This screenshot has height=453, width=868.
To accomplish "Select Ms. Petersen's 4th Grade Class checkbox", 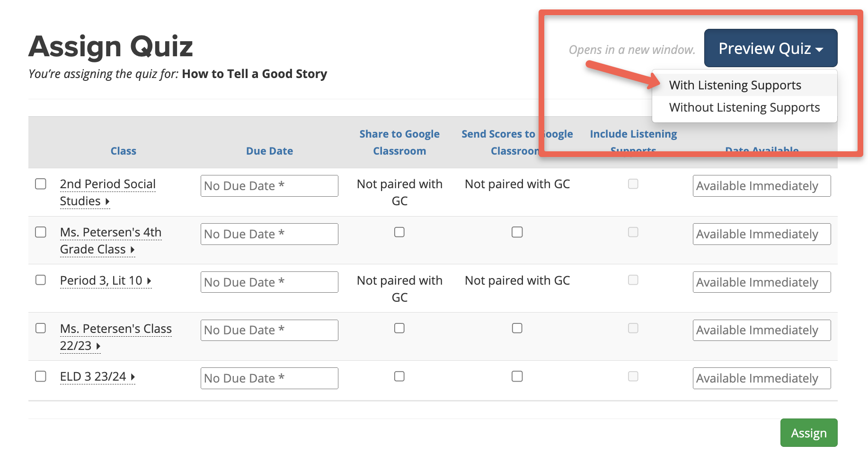I will 41,232.
